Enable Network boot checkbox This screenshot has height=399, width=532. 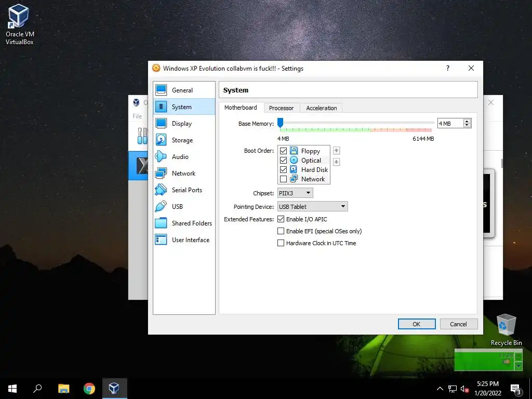[x=283, y=179]
